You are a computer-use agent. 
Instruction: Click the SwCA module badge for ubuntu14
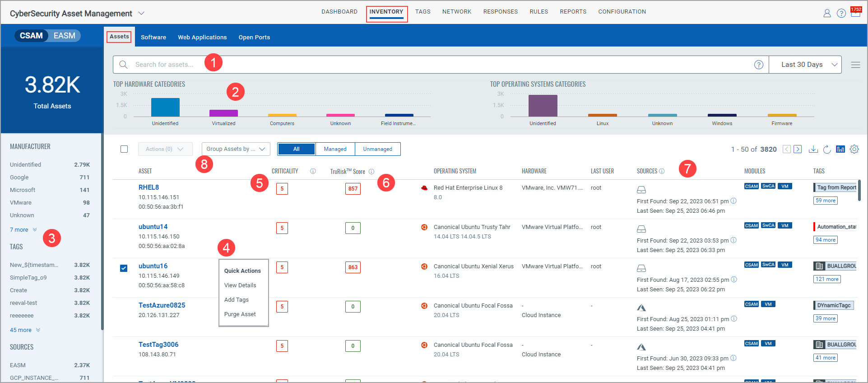click(x=768, y=225)
